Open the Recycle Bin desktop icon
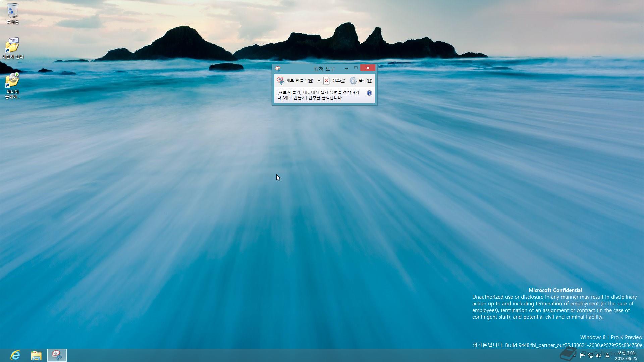Screen dimensions: 644x362 tap(13, 13)
